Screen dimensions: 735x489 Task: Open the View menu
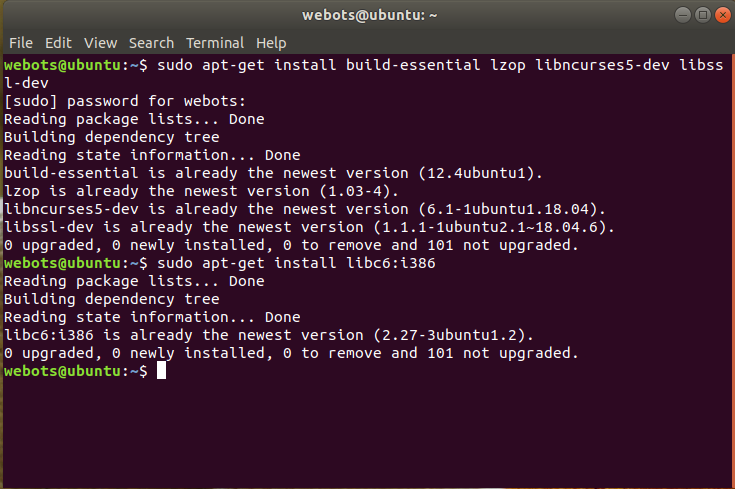[100, 43]
